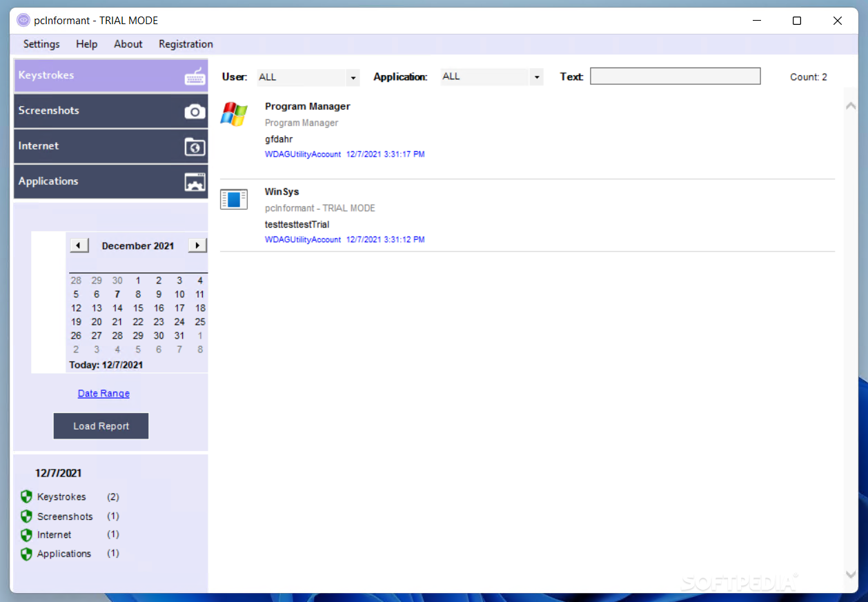This screenshot has width=868, height=602.
Task: Click the window icon beside WinSys entry
Action: click(234, 199)
